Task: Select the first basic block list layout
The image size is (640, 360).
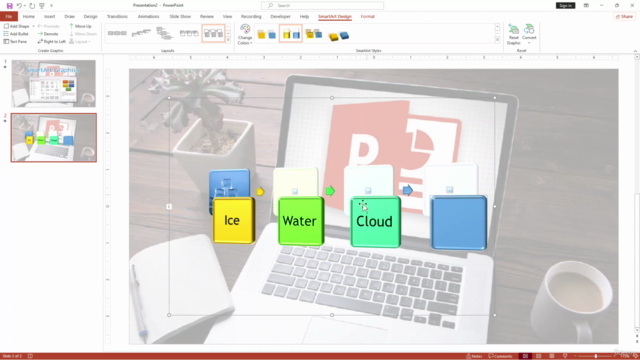Action: pos(117,33)
